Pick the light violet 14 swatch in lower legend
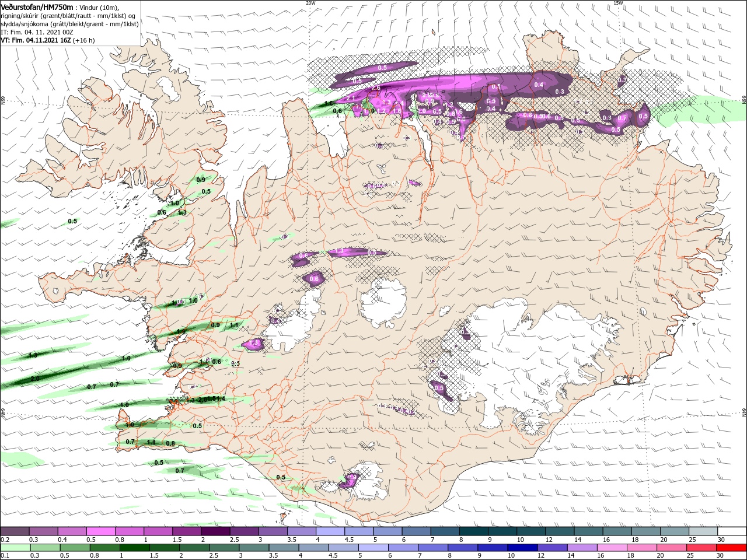 click(582, 548)
